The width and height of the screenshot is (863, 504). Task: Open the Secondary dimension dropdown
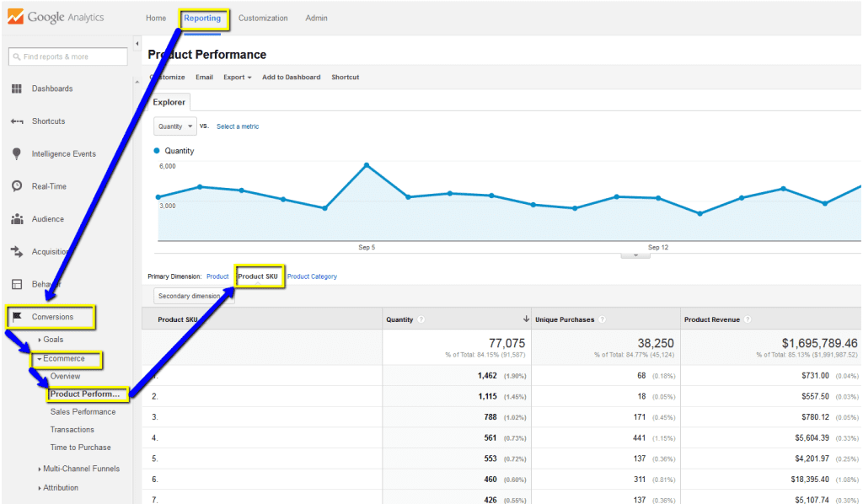tap(194, 296)
